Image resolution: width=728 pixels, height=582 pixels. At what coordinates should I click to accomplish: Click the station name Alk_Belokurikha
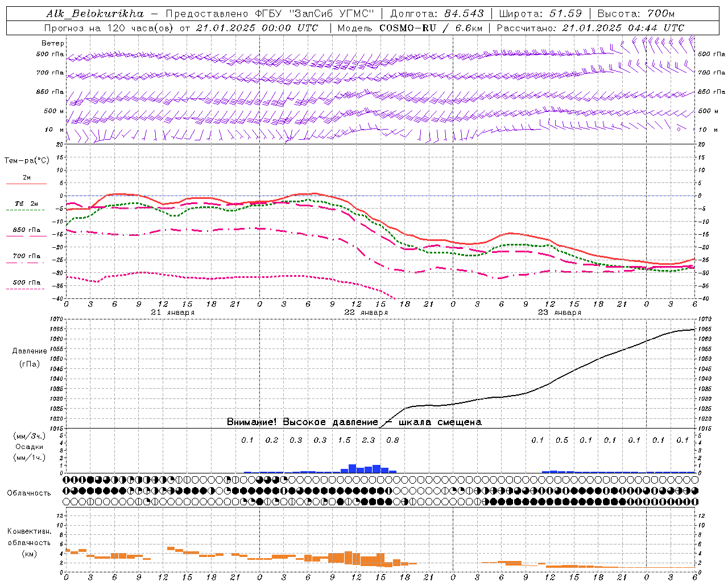coord(95,14)
